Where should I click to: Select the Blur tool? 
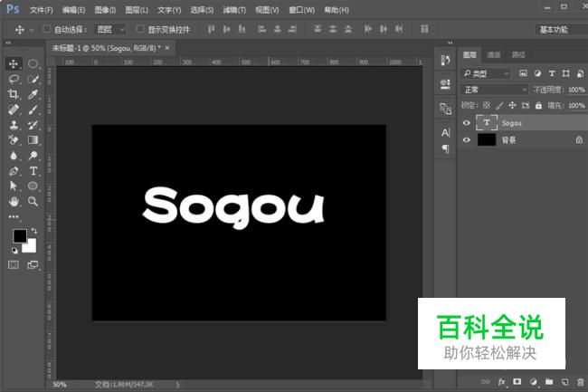[14, 156]
